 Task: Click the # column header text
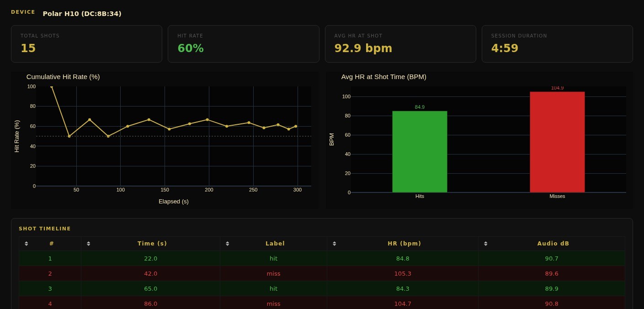pyautogui.click(x=51, y=244)
